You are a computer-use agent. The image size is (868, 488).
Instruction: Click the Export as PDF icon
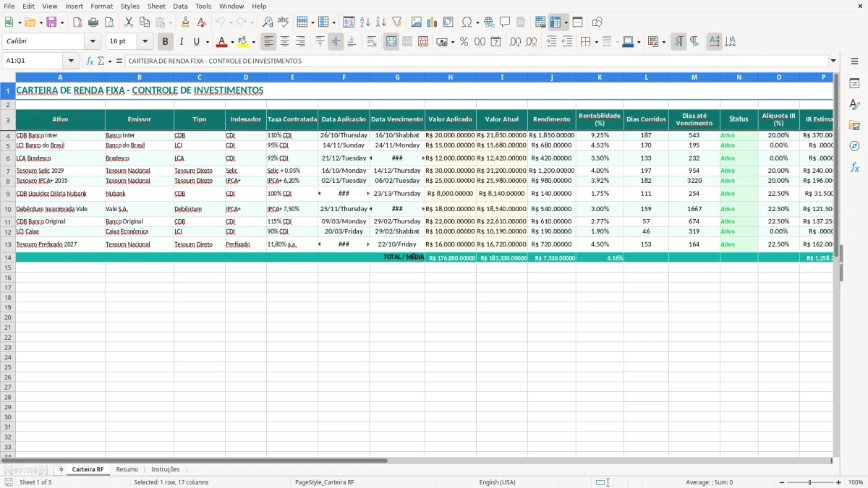coord(77,22)
